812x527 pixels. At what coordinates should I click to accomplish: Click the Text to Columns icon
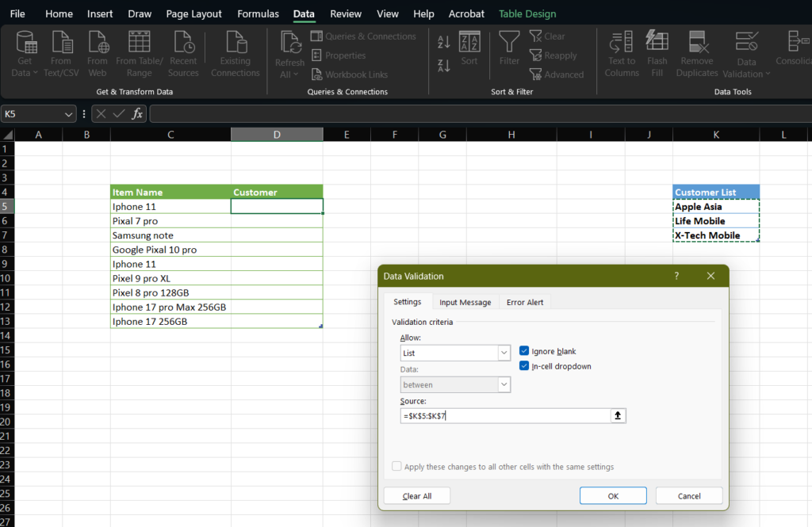(622, 43)
